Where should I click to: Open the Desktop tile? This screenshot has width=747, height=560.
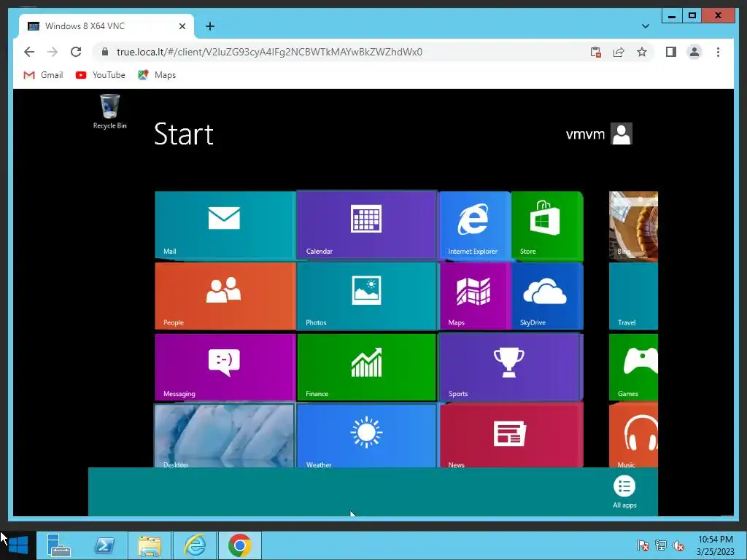225,436
